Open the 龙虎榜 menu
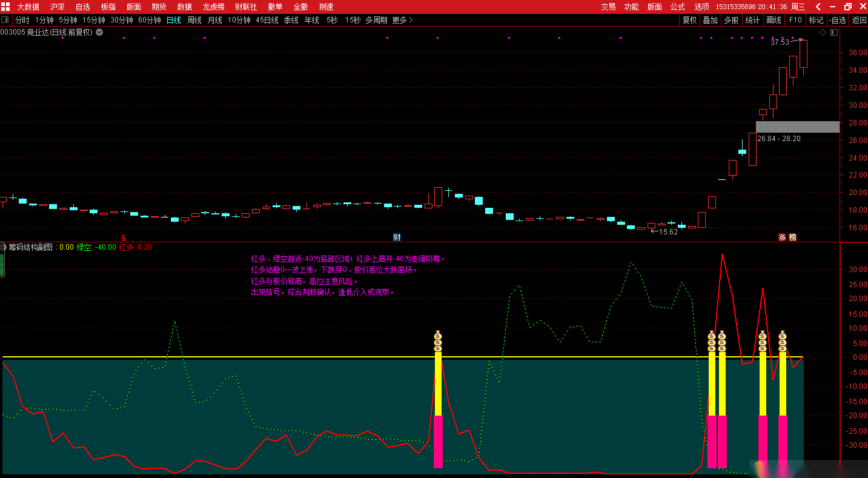The image size is (868, 478). click(x=213, y=7)
